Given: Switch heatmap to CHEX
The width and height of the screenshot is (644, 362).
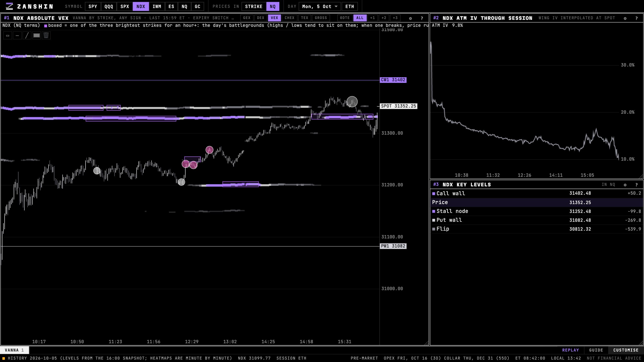Looking at the screenshot, I should (290, 18).
